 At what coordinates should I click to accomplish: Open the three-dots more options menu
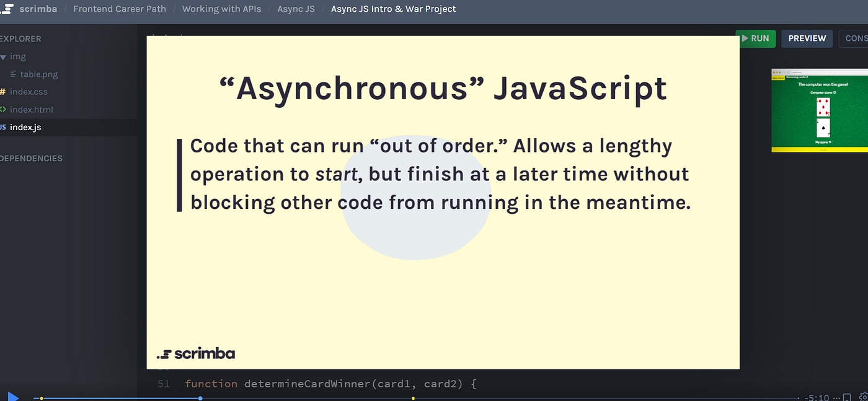[x=836, y=398]
